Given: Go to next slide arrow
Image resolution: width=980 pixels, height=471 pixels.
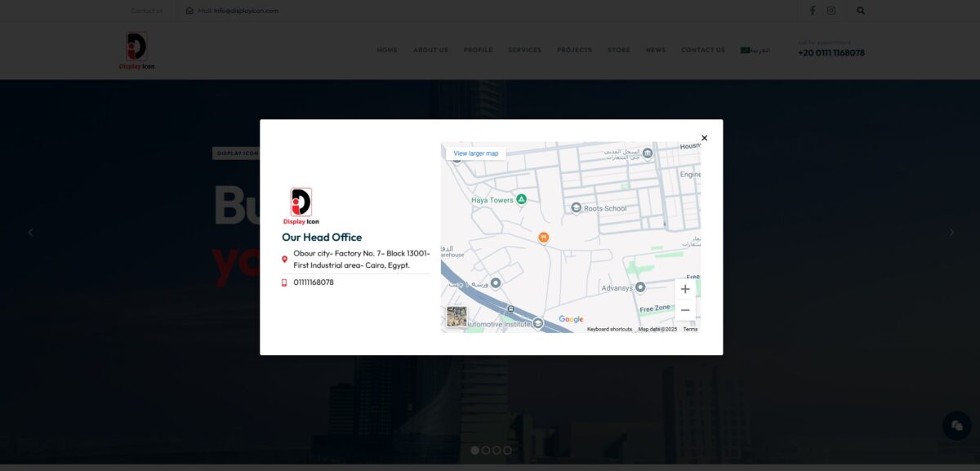Looking at the screenshot, I should (x=951, y=232).
